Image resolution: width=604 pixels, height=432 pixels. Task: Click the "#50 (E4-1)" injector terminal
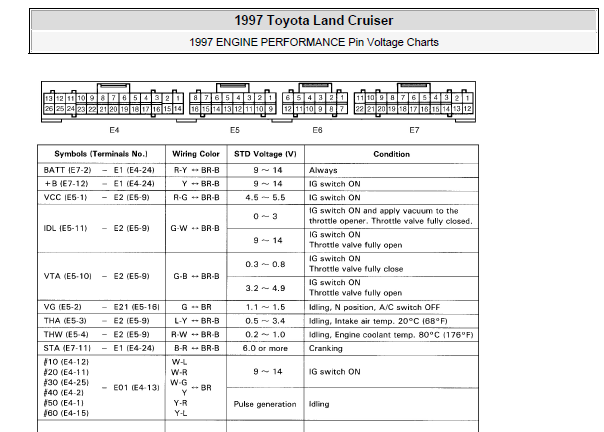click(64, 403)
